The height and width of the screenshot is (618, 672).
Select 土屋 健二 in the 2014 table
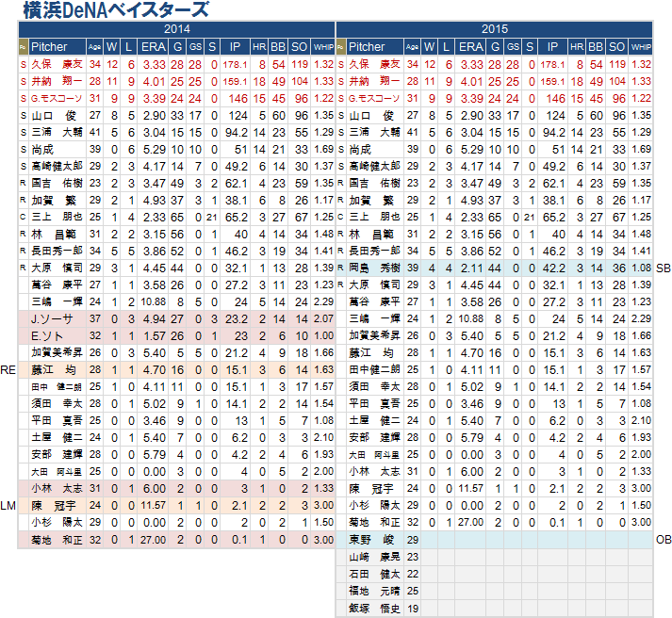coord(57,438)
